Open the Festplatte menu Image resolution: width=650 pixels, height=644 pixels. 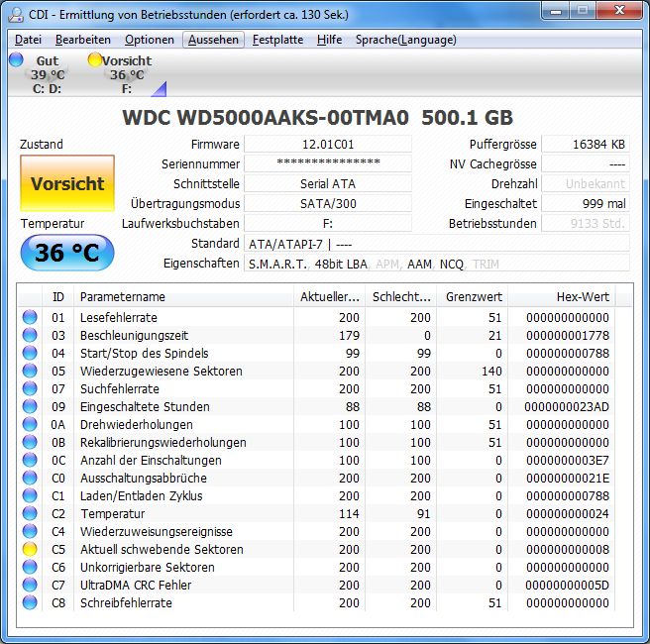coord(277,40)
